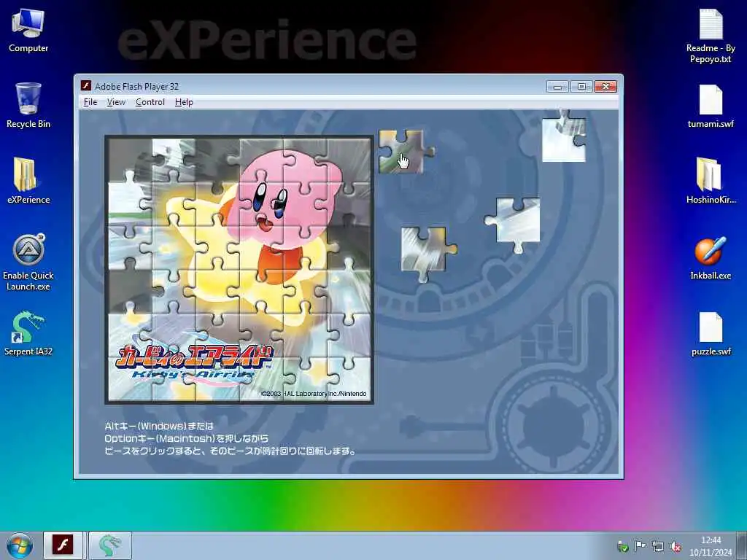Click the Serpent taskbar button
Image resolution: width=747 pixels, height=560 pixels.
[110, 545]
